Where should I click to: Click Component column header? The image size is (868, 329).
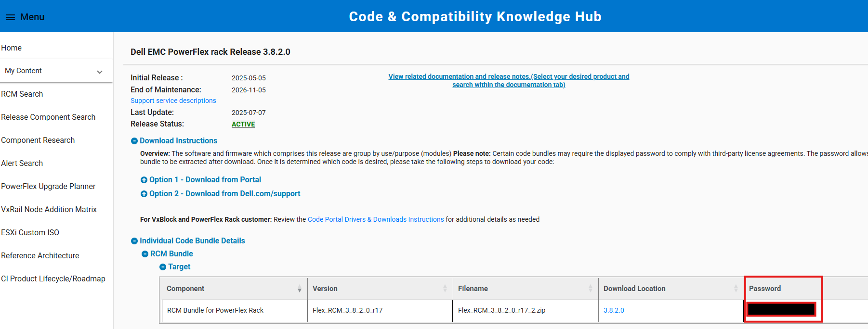185,289
